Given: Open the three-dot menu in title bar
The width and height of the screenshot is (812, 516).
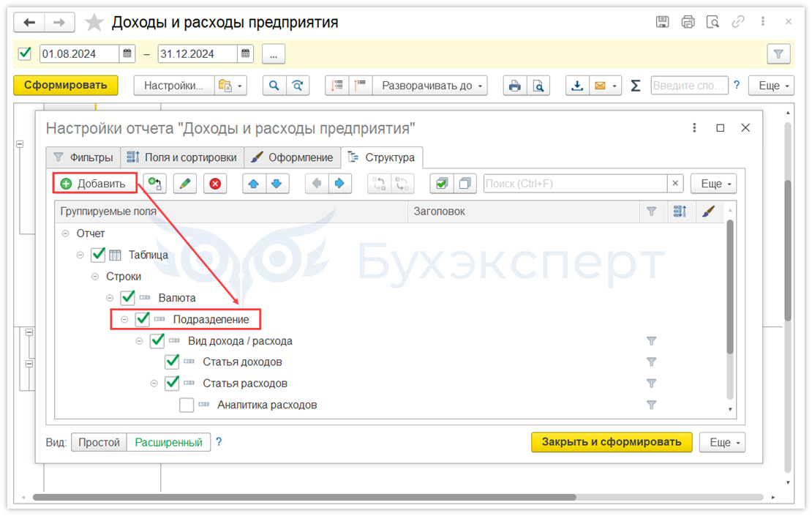Looking at the screenshot, I should [763, 22].
